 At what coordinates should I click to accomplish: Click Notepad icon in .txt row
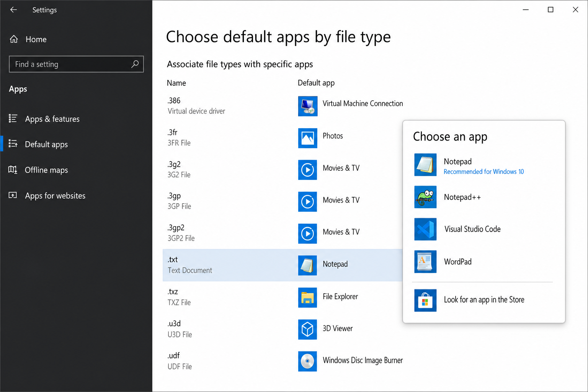click(308, 266)
